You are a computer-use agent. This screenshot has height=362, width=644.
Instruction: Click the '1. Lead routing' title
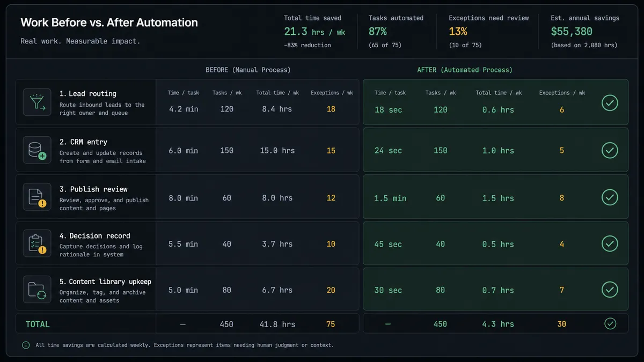click(88, 93)
